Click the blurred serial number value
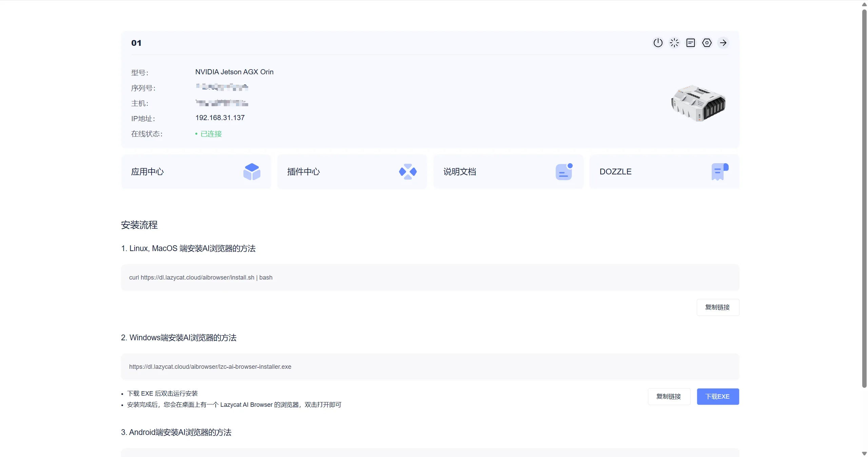 pyautogui.click(x=222, y=87)
